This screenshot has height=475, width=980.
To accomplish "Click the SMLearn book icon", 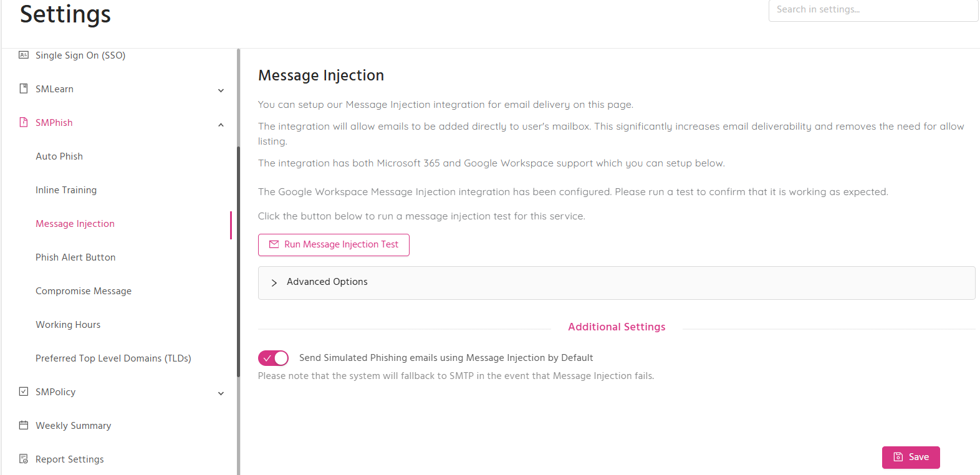I will [24, 89].
